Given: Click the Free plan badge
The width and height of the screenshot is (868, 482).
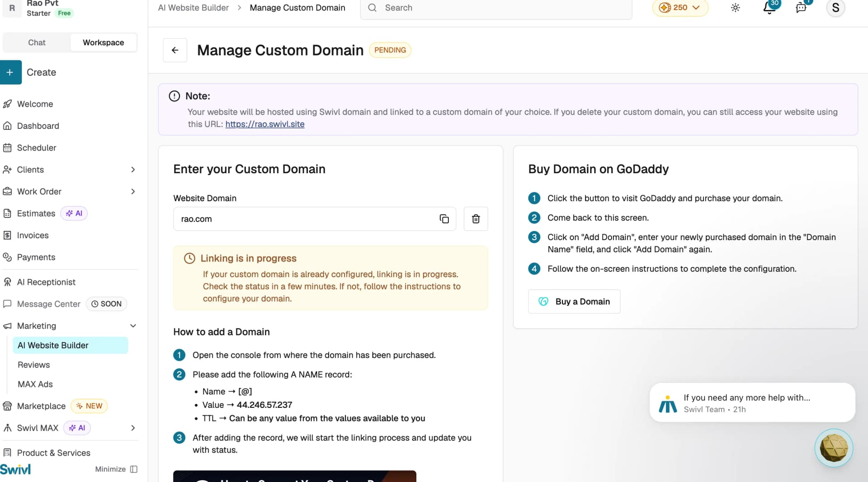Looking at the screenshot, I should [64, 13].
